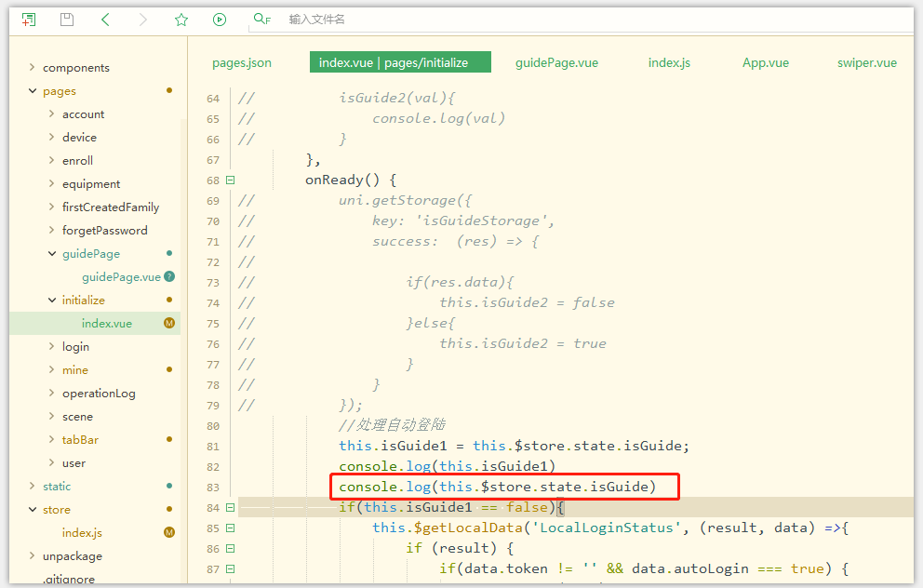Expand the firstCreatedFamily folder chevron
Viewport: 923px width, 588px height.
(51, 207)
